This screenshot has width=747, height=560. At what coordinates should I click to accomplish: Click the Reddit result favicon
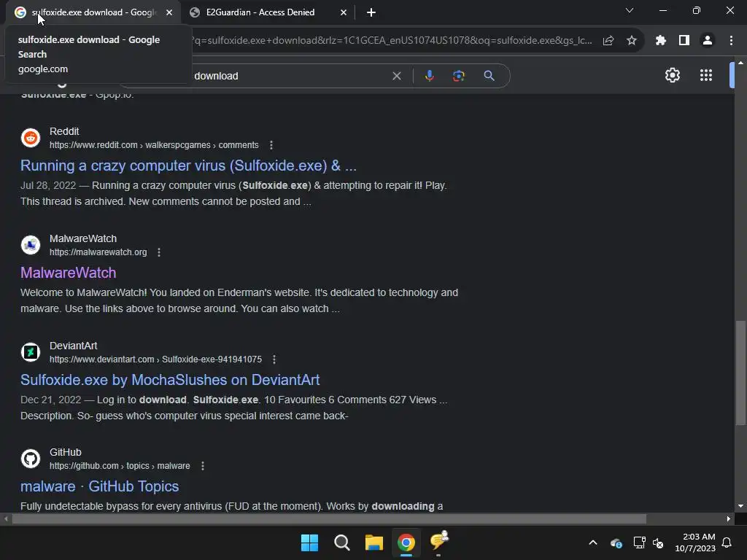pos(31,138)
